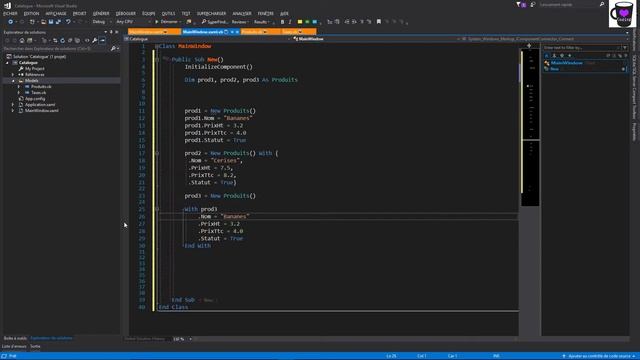Viewport: 640px width, 360px height.
Task: Click the Solution Explorer home icon
Action: [22, 40]
